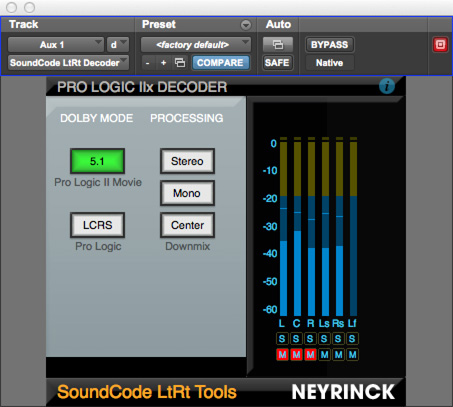Solo the R channel
Screen dimensions: 453x407
(x=310, y=339)
